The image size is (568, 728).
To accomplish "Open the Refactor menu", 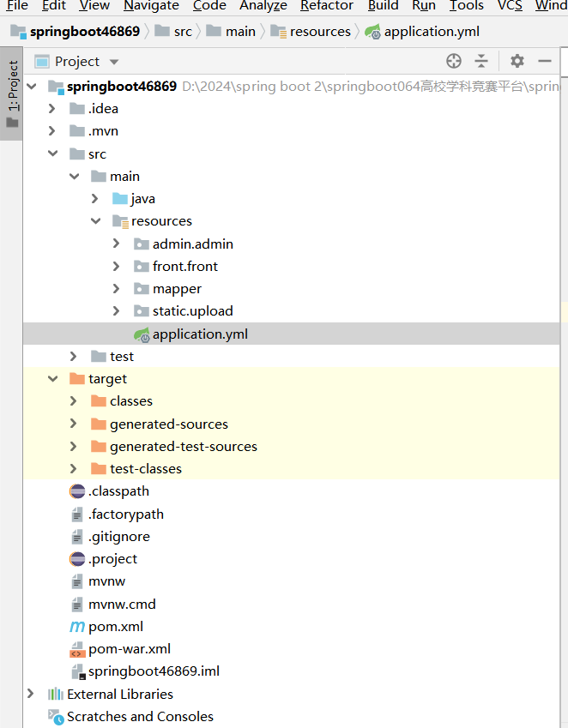I will pyautogui.click(x=326, y=6).
